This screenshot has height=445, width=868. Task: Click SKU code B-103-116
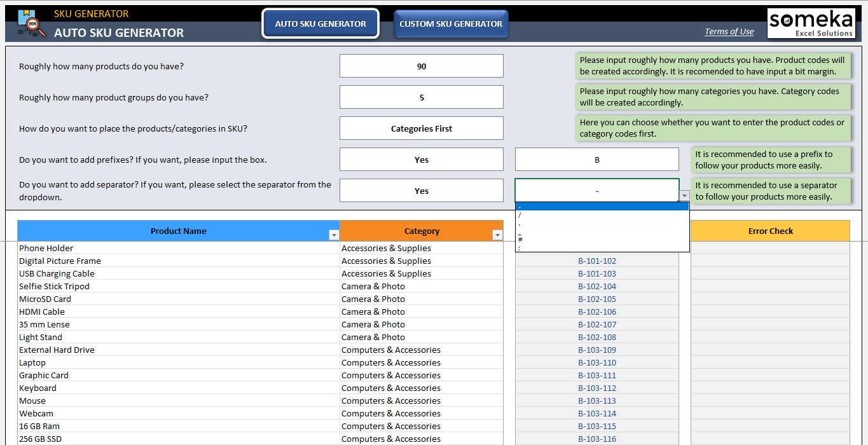[x=597, y=439]
